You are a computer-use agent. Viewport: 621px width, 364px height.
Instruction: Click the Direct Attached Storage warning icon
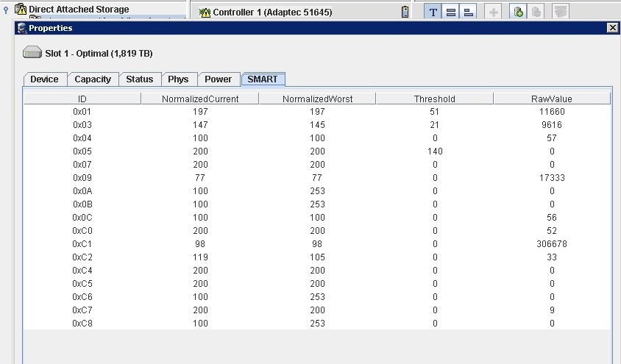(x=21, y=10)
